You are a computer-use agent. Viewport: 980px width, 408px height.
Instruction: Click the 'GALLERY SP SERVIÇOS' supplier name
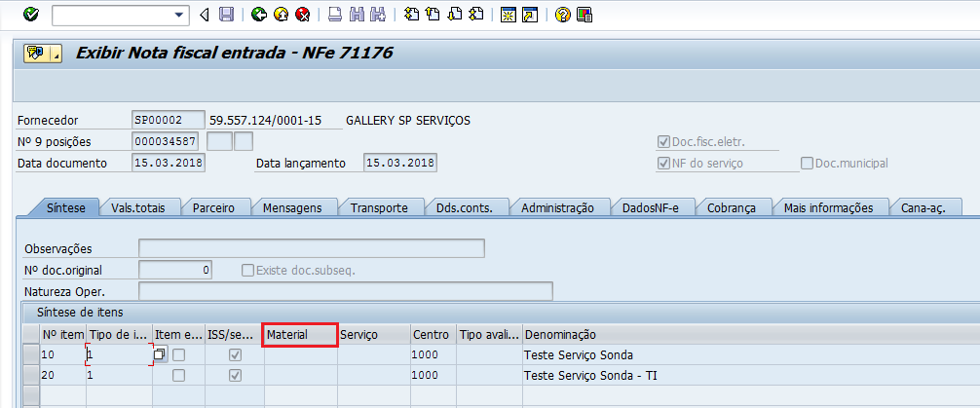point(407,121)
